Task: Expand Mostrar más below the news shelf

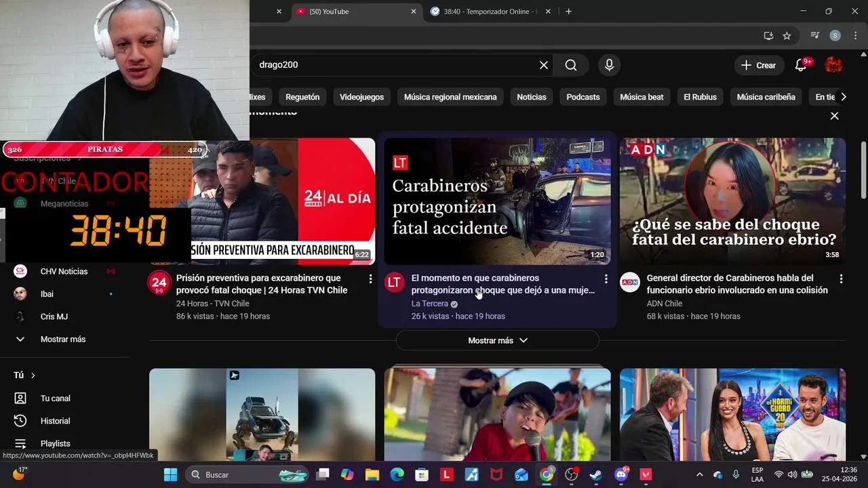Action: tap(497, 340)
